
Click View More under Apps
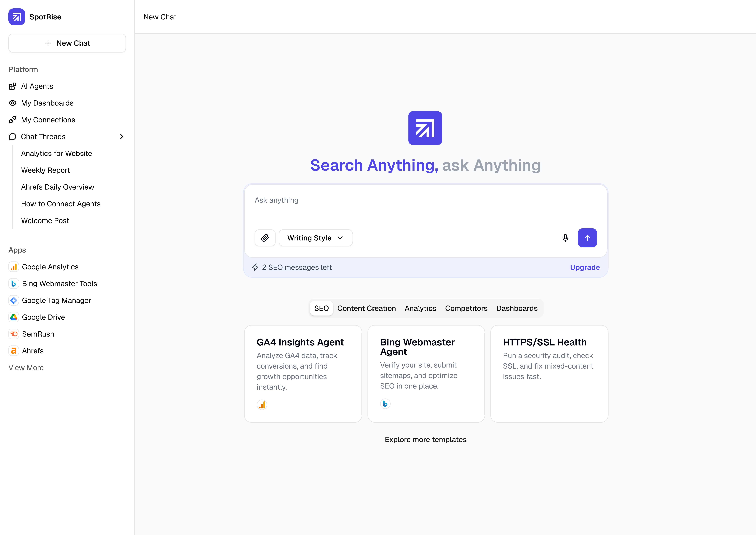[x=26, y=368]
